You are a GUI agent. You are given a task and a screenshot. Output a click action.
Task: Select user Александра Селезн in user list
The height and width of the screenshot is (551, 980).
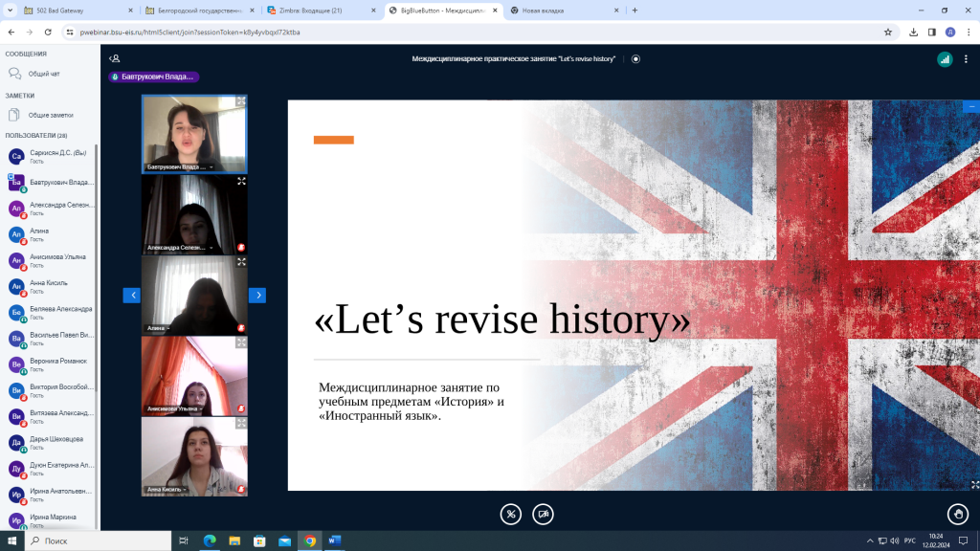(x=49, y=209)
